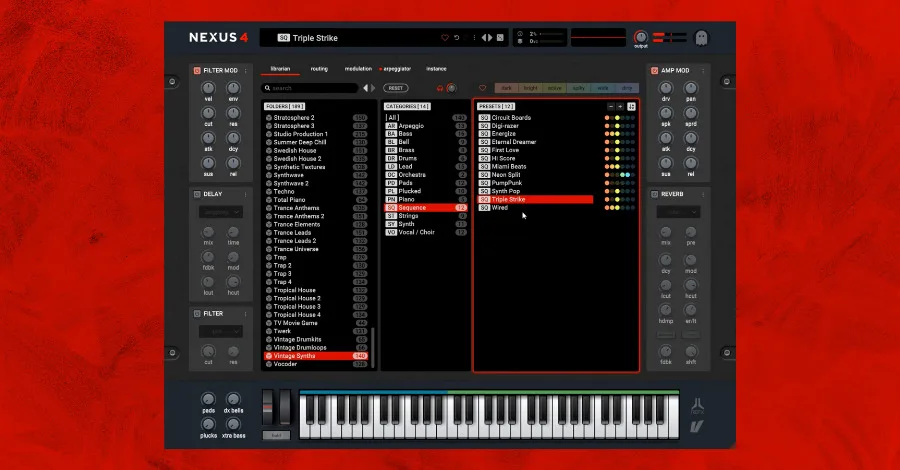Toggle the dark tag filter
Screen dimensions: 900x470
click(x=506, y=88)
